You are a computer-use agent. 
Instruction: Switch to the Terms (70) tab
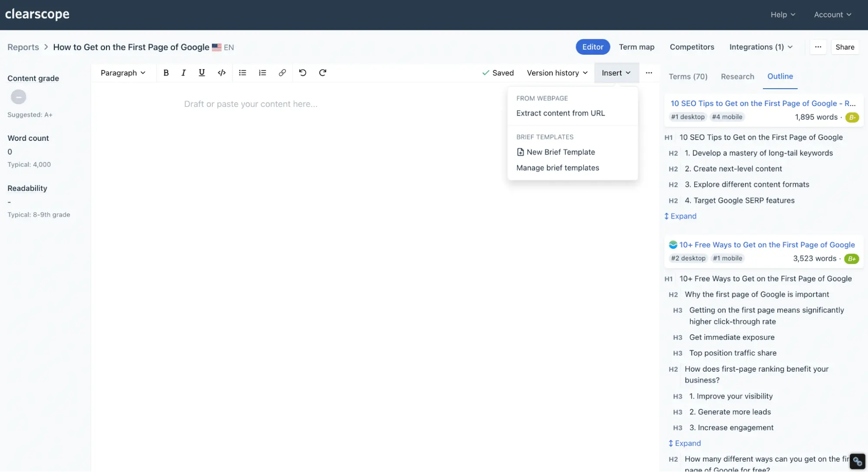point(688,76)
